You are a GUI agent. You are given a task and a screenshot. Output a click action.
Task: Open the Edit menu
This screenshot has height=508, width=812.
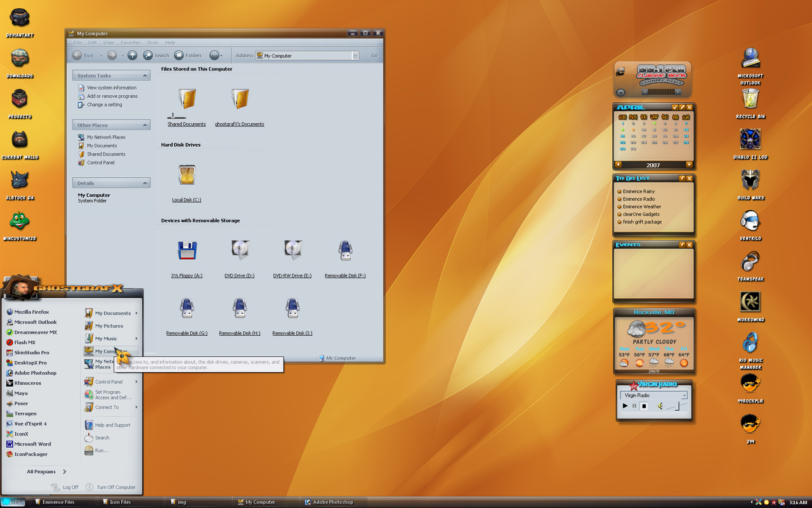[93, 43]
